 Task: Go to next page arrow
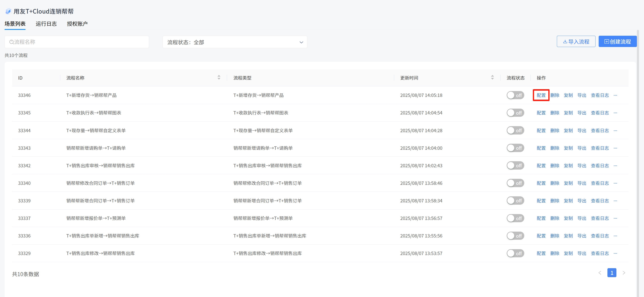pyautogui.click(x=624, y=273)
